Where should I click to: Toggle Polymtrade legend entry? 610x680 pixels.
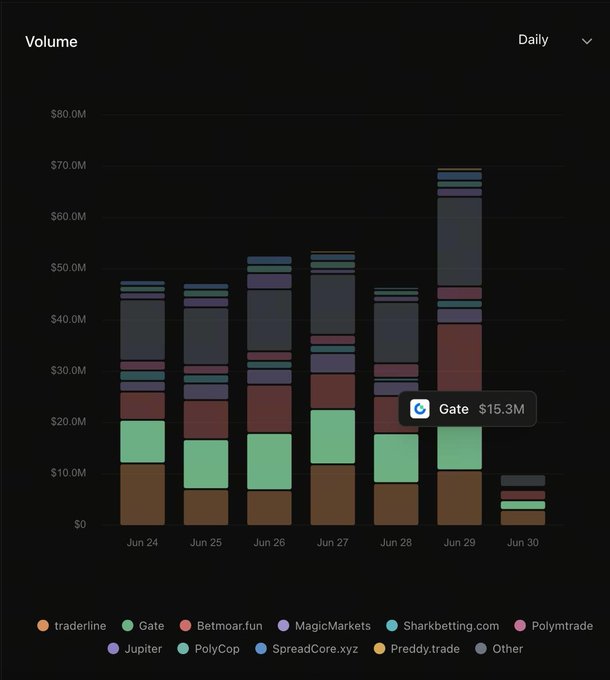tap(554, 626)
